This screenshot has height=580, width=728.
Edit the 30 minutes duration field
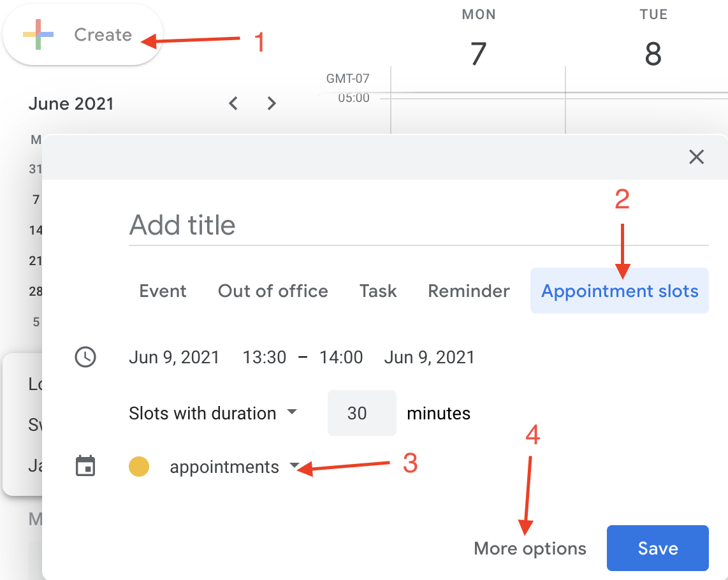click(361, 413)
